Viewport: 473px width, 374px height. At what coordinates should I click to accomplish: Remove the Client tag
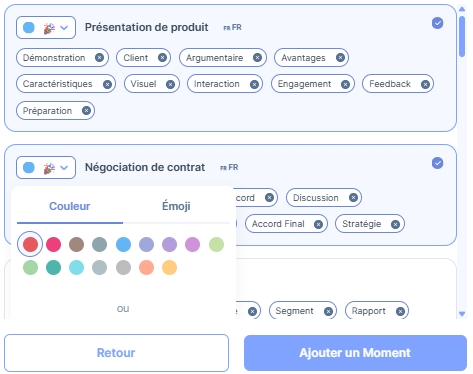click(x=162, y=58)
